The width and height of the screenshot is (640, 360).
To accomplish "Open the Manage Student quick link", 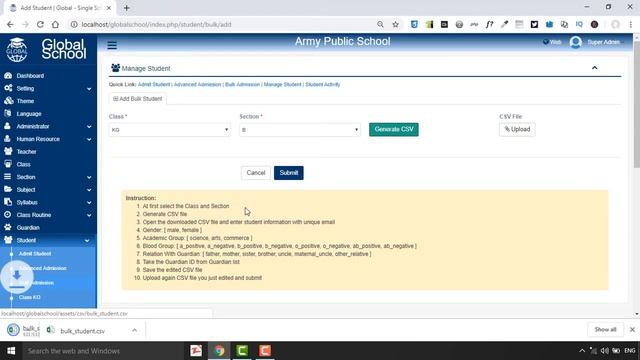I will 282,84.
